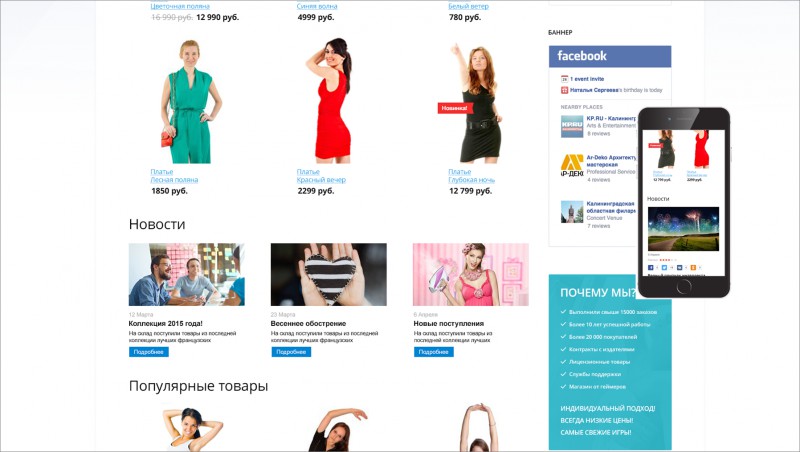Image resolution: width=800 pixels, height=452 pixels.
Task: Click the facebook banner header
Action: pyautogui.click(x=610, y=56)
